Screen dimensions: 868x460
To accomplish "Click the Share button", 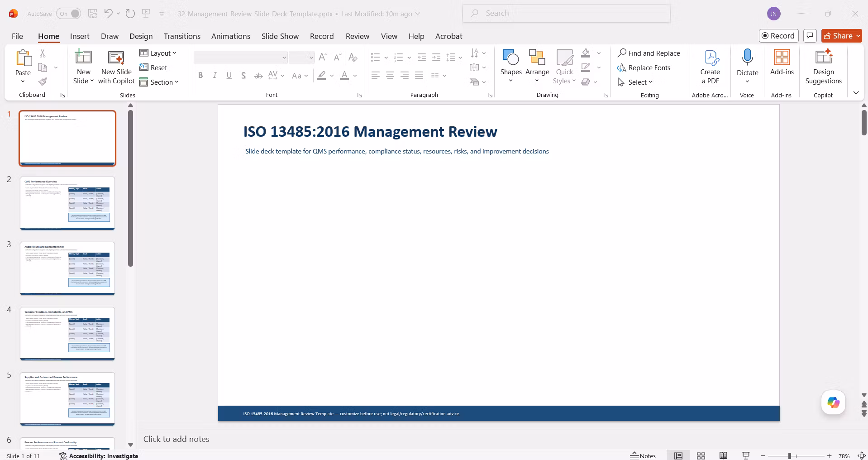I will point(841,36).
